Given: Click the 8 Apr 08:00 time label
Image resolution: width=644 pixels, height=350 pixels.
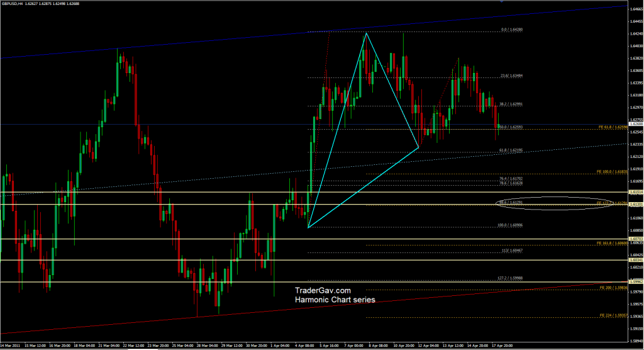Looking at the screenshot, I should [x=378, y=346].
